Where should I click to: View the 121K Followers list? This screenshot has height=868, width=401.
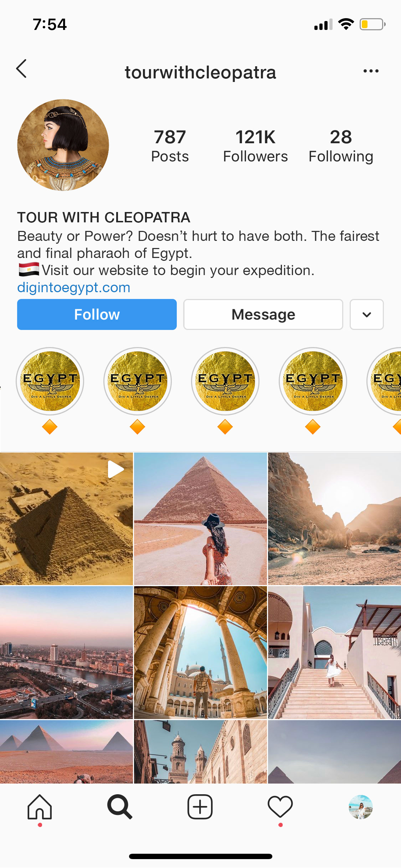[x=255, y=146]
